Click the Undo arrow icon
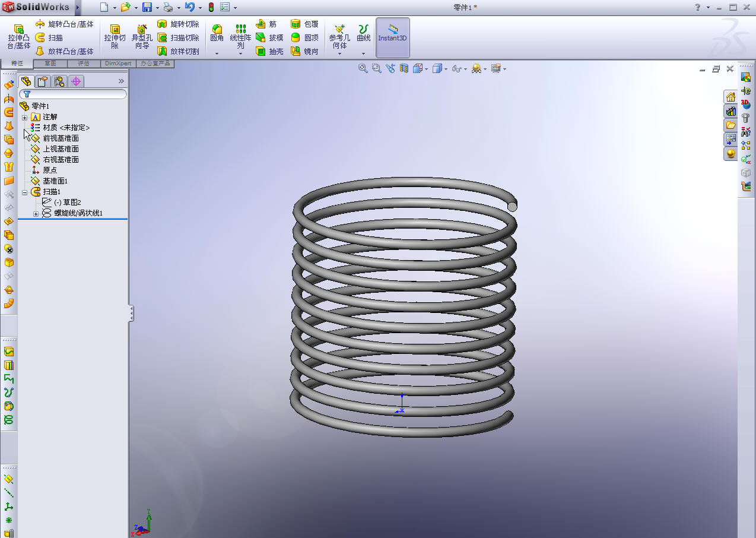 (x=189, y=8)
